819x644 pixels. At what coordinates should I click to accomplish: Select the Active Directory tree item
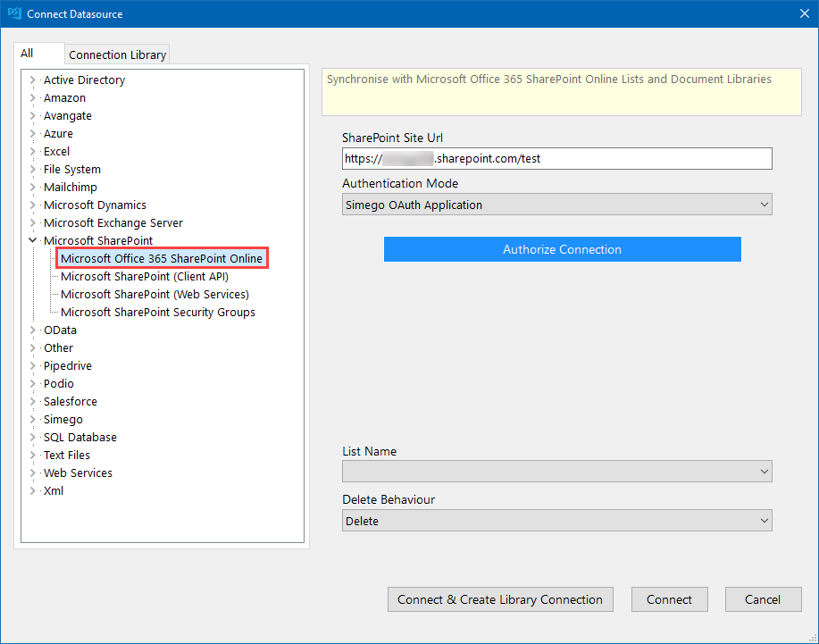(84, 79)
